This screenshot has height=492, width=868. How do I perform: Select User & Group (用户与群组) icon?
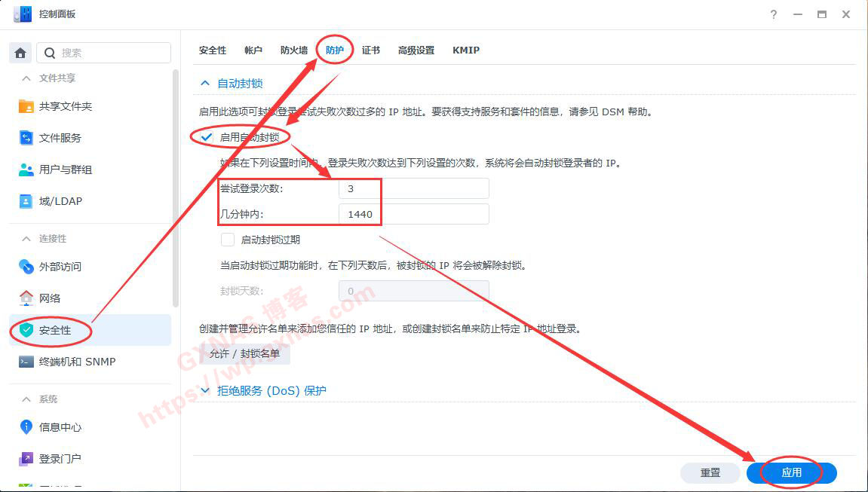coord(26,170)
